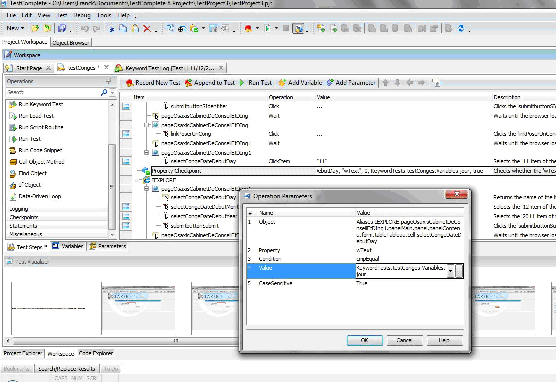Click the Move Right arrow icon
The image size is (556, 382).
(x=421, y=83)
